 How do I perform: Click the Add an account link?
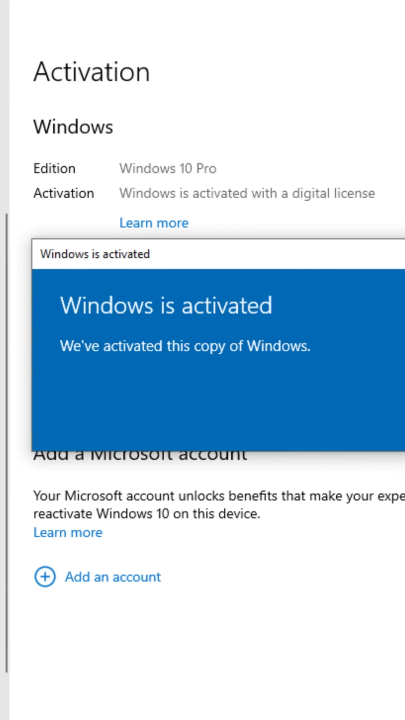point(113,577)
